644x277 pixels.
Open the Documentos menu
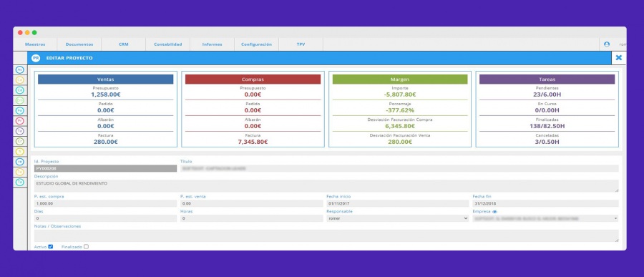tap(79, 44)
